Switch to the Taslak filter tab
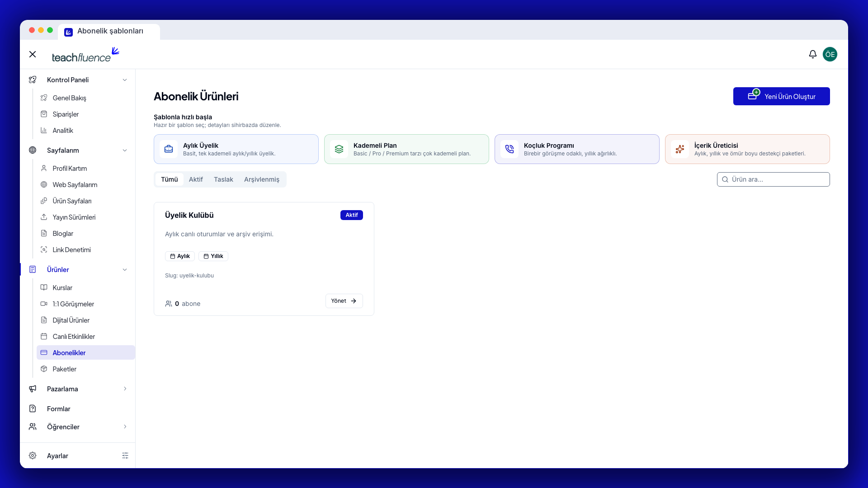 coord(223,179)
